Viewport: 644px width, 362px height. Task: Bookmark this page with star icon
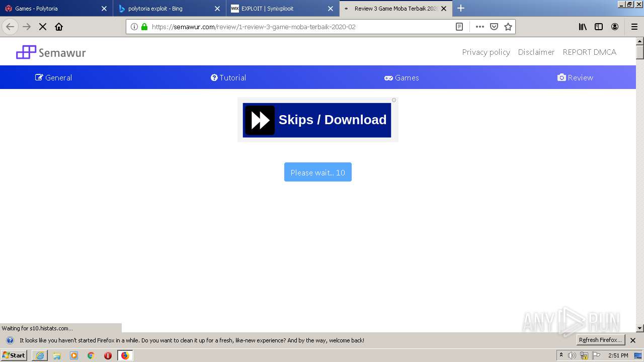(508, 27)
